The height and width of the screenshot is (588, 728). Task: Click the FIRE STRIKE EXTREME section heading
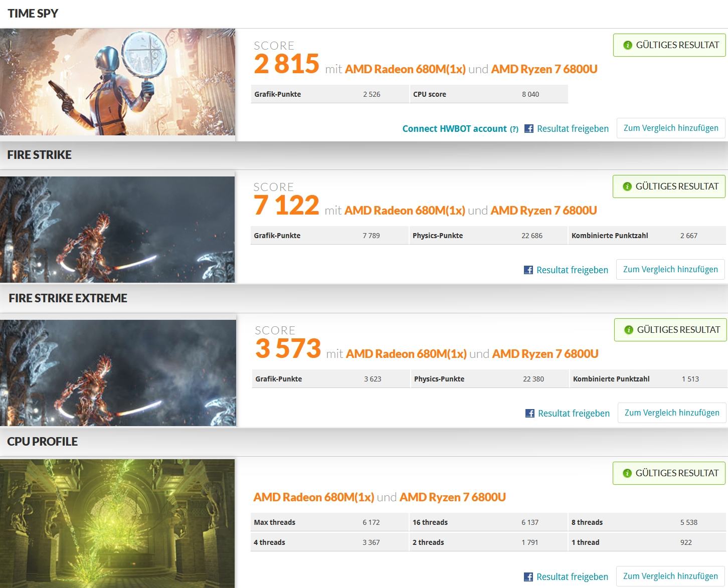(68, 298)
